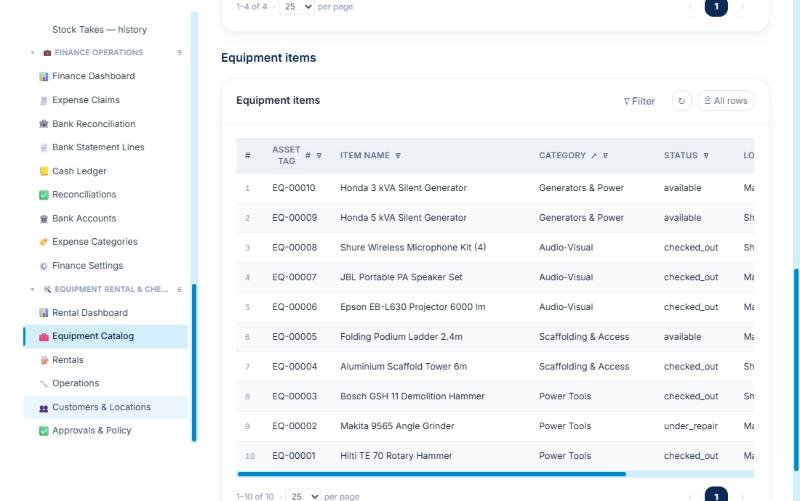Select Customers & Locations menu item
The height and width of the screenshot is (501, 800).
tap(105, 407)
